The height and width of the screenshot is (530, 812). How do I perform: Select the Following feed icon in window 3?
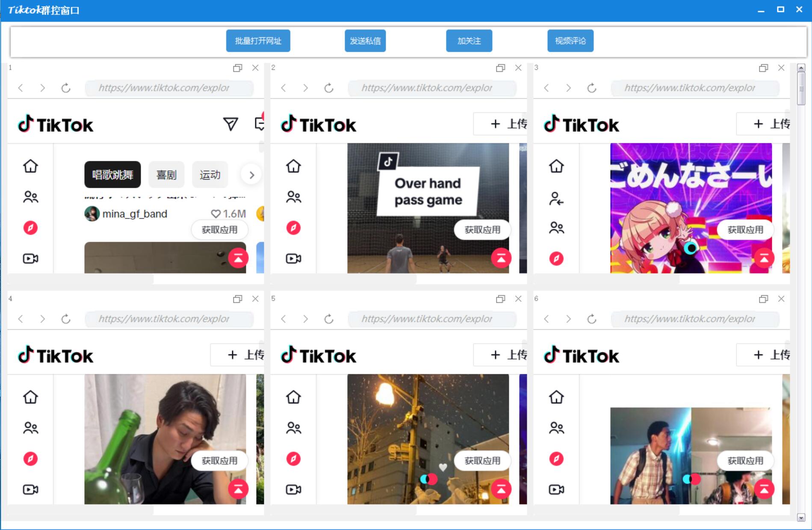tap(555, 198)
